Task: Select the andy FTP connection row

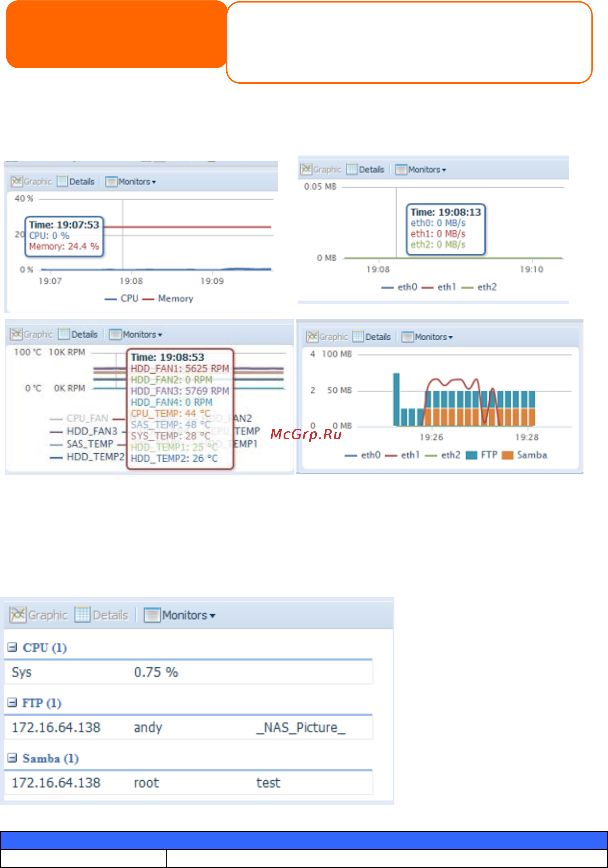Action: (189, 728)
